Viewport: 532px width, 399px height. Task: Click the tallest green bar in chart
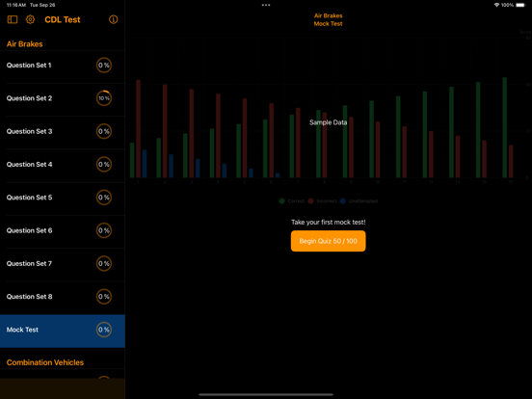point(505,127)
